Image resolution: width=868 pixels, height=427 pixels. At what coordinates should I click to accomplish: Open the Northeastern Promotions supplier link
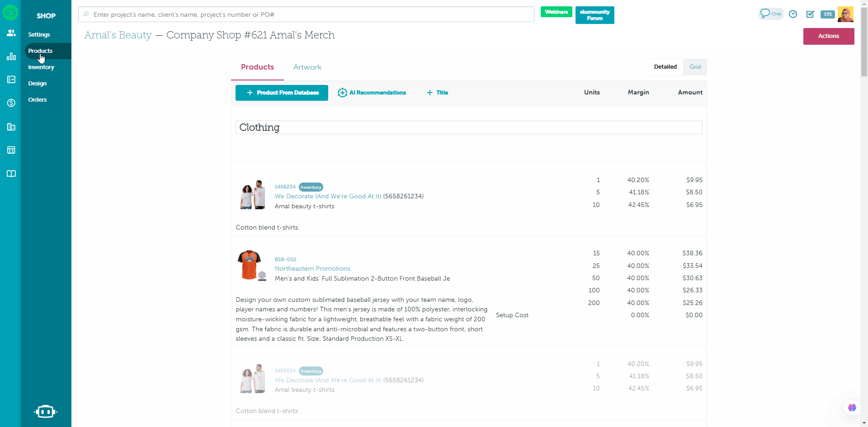tap(312, 268)
